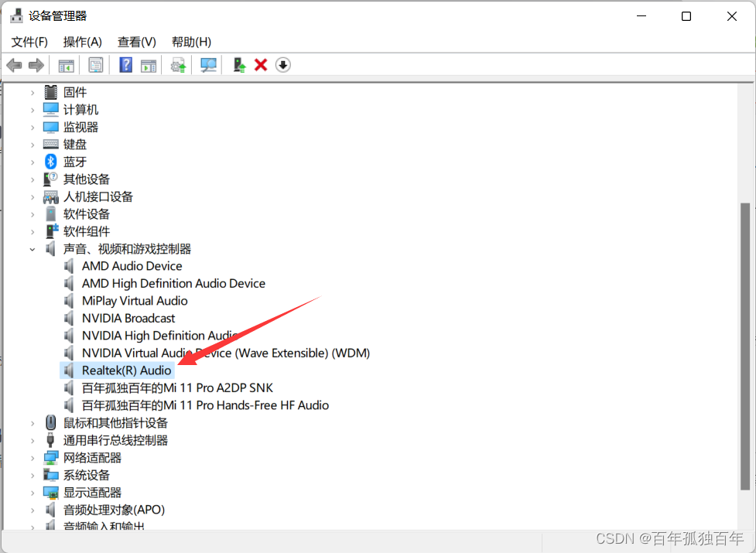Viewport: 756px width, 553px height.
Task: Click the Update driver toolbar icon
Action: (179, 65)
